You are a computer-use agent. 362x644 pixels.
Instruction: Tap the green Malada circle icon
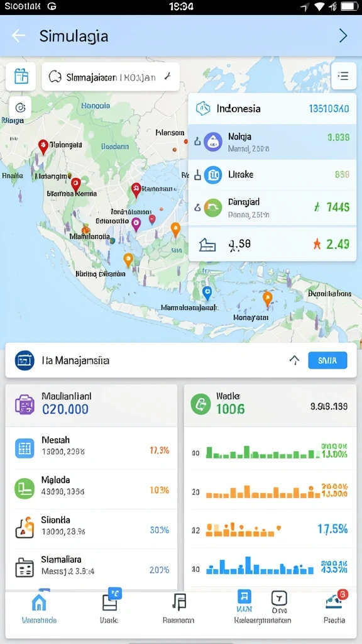coord(25,488)
